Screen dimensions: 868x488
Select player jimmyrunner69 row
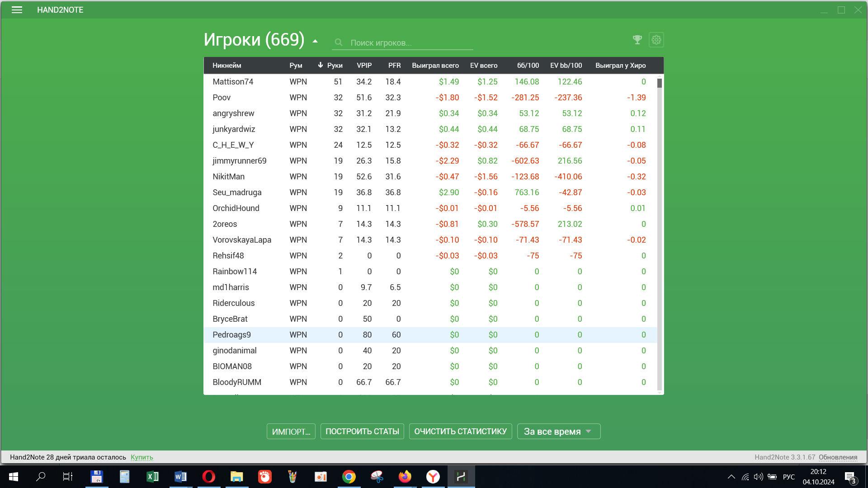point(430,161)
